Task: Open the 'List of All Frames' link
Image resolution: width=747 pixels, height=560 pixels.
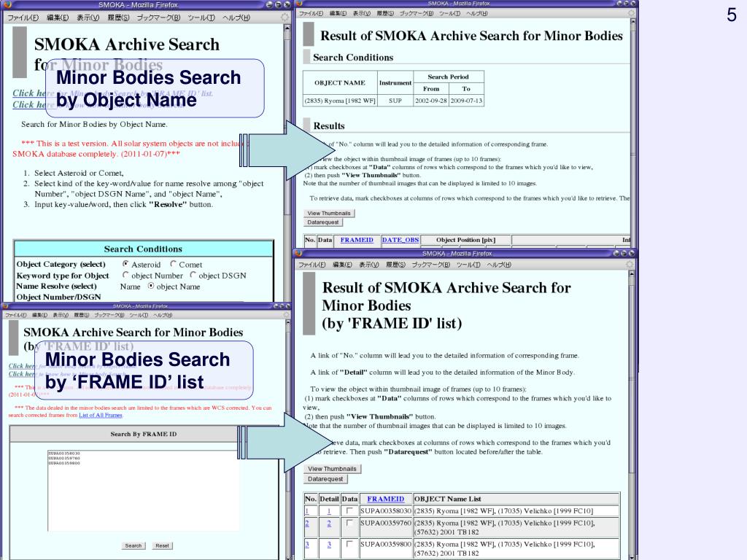Action: coord(101,415)
